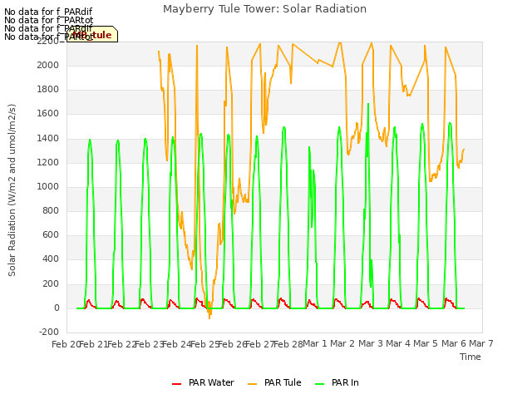Viewport: 532px width, 399px height.
Task: Click the Solar Radiation y-axis label
Action: click(x=12, y=190)
